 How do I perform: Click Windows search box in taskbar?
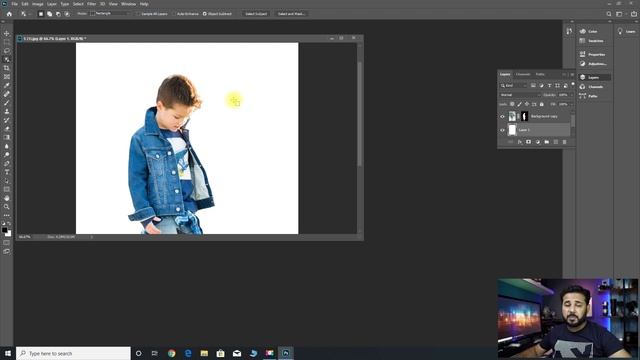tap(73, 353)
